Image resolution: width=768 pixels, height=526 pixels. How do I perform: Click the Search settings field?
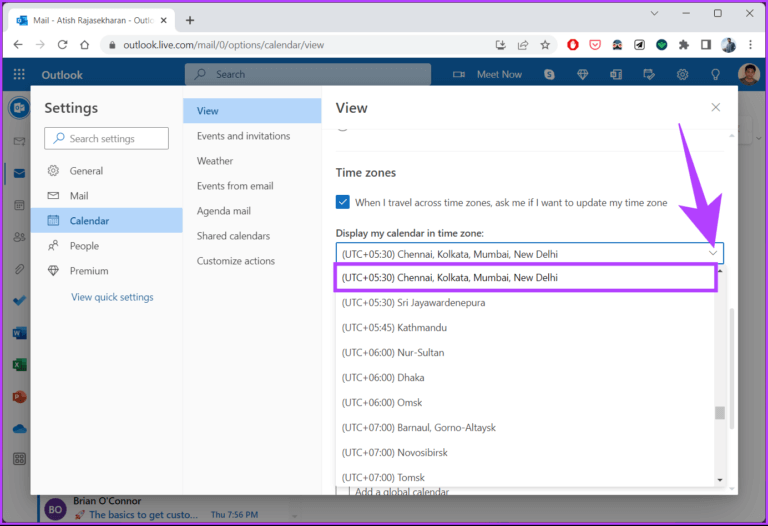[106, 139]
